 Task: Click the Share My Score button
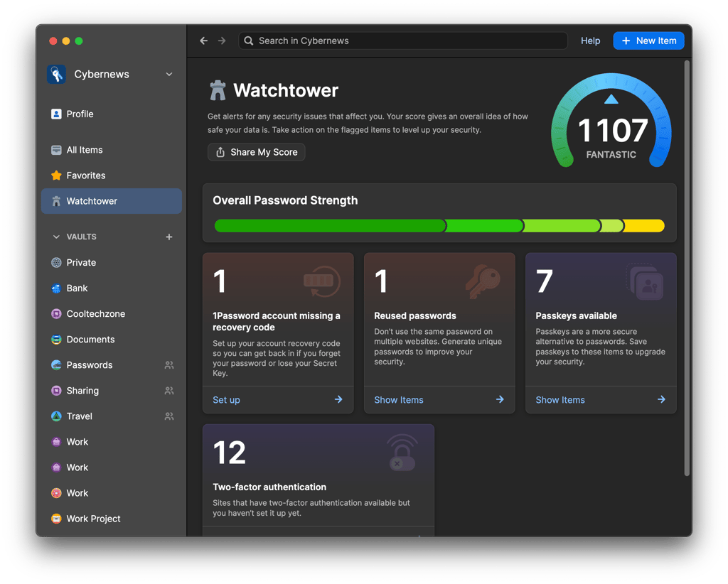point(256,152)
